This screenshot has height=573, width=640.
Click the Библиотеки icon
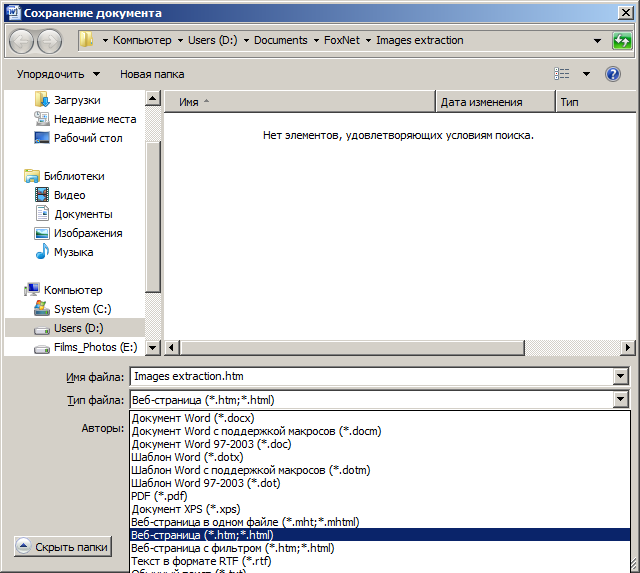32,176
